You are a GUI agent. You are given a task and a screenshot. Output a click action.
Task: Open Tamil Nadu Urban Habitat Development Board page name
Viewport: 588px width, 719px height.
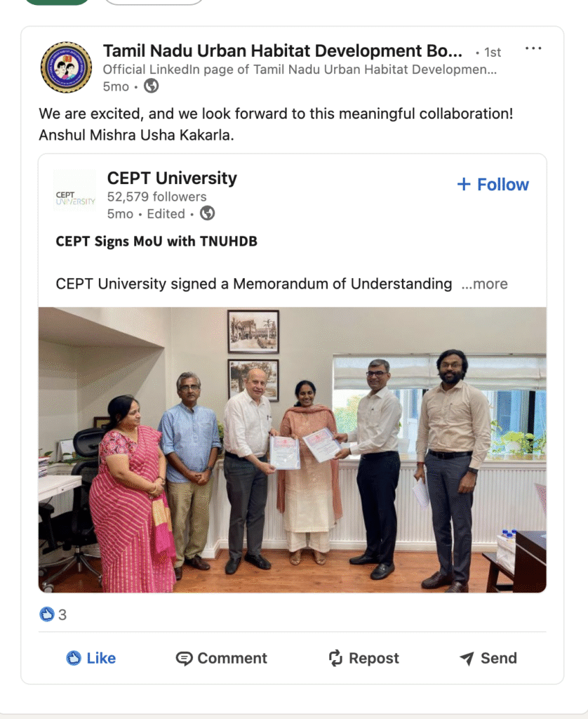(282, 51)
